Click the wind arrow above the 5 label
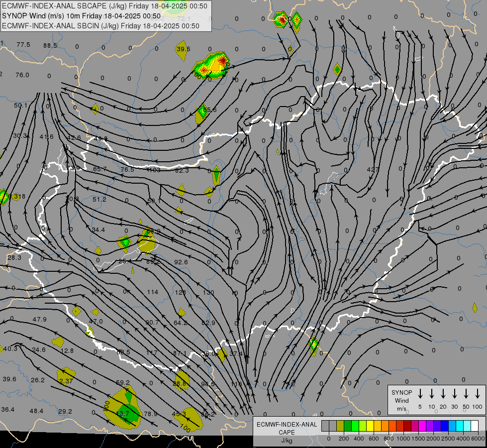 tap(420, 394)
